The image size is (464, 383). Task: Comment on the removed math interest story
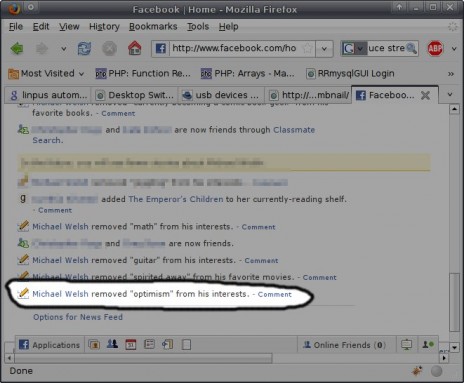(258, 227)
